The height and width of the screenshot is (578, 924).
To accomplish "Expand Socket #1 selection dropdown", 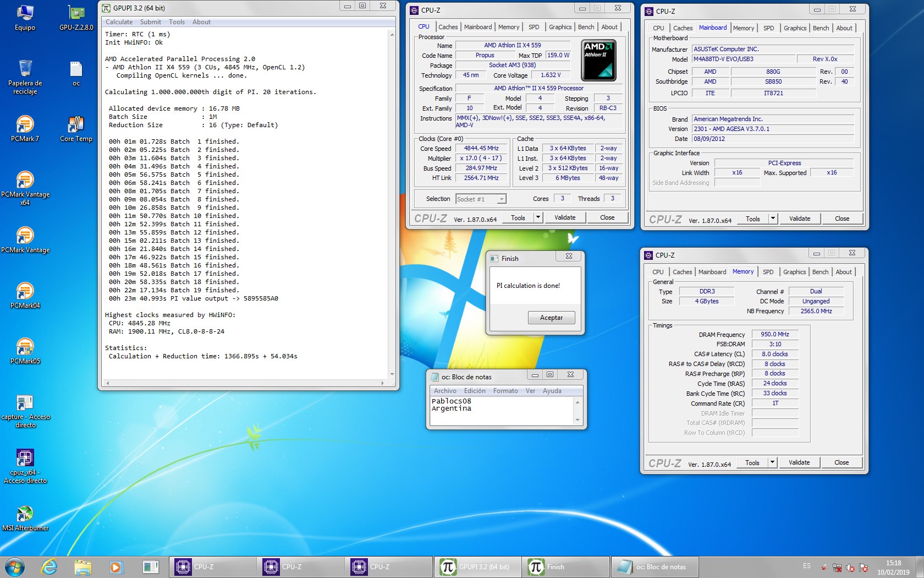I will pyautogui.click(x=502, y=199).
